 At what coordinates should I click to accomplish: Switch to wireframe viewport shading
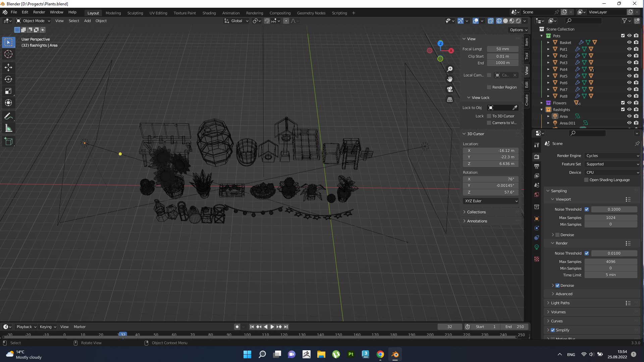tap(499, 21)
